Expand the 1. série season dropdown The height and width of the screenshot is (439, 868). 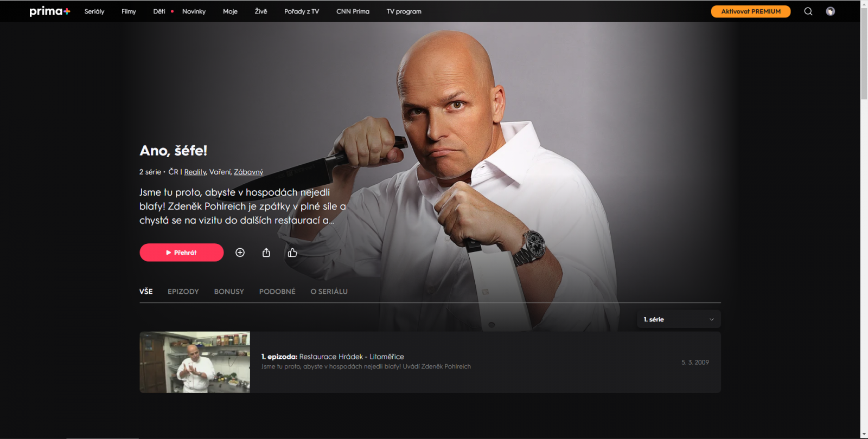[x=679, y=319]
